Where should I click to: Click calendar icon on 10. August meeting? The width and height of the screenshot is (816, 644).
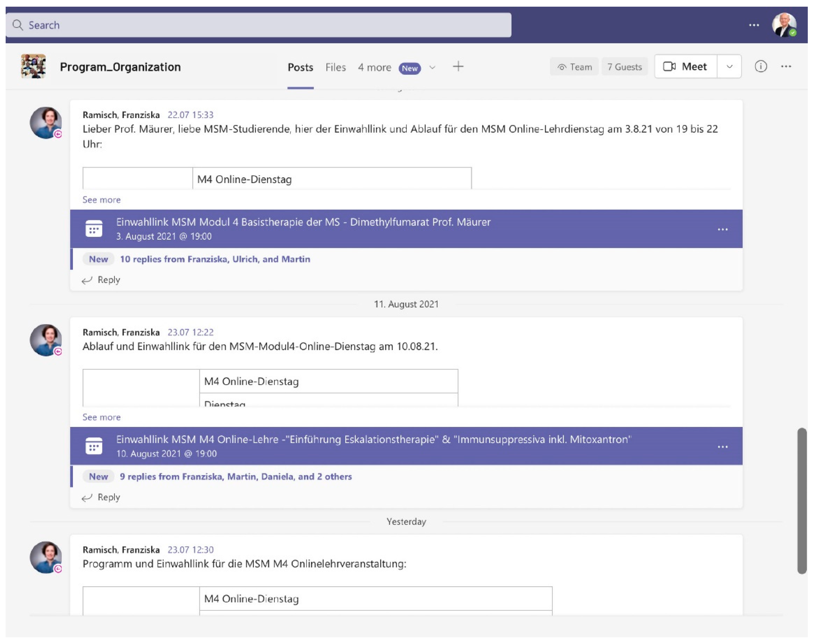click(x=94, y=446)
